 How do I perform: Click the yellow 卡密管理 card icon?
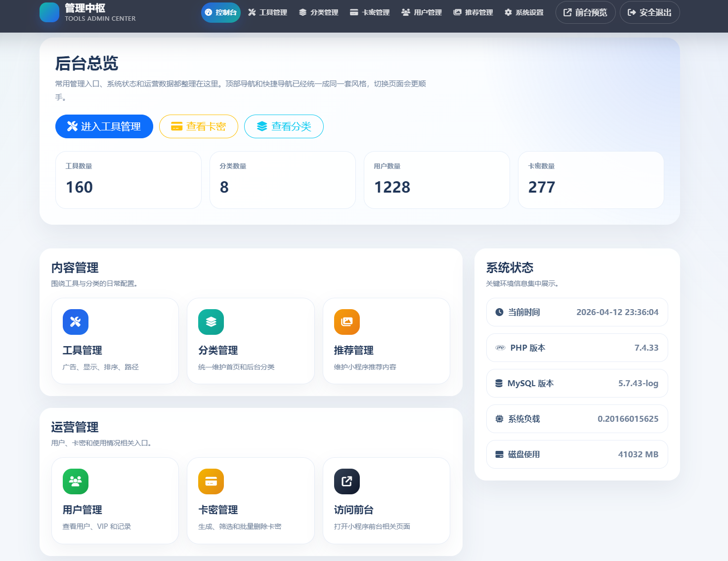click(x=211, y=481)
